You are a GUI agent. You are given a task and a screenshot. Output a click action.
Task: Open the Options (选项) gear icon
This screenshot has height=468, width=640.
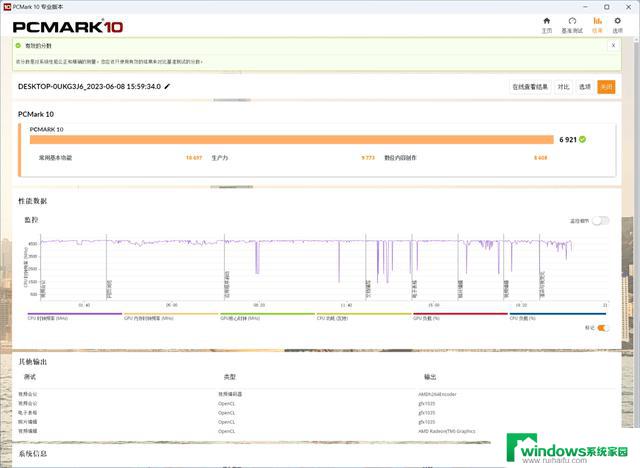618,21
